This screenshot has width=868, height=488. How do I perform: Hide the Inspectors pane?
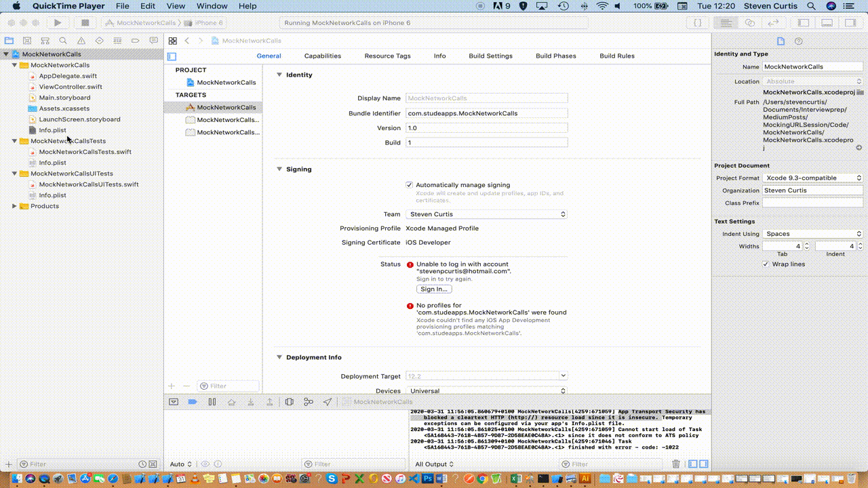click(x=850, y=22)
